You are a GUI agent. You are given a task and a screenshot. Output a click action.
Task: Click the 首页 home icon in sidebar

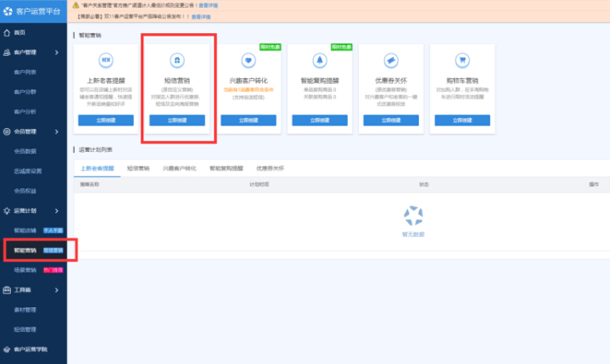[8, 32]
